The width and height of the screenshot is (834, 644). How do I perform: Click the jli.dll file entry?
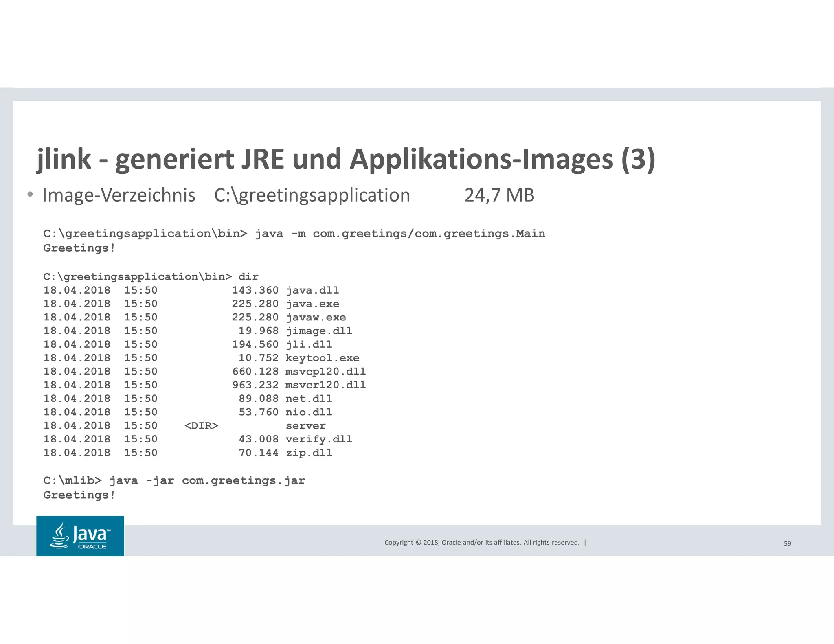(x=309, y=344)
